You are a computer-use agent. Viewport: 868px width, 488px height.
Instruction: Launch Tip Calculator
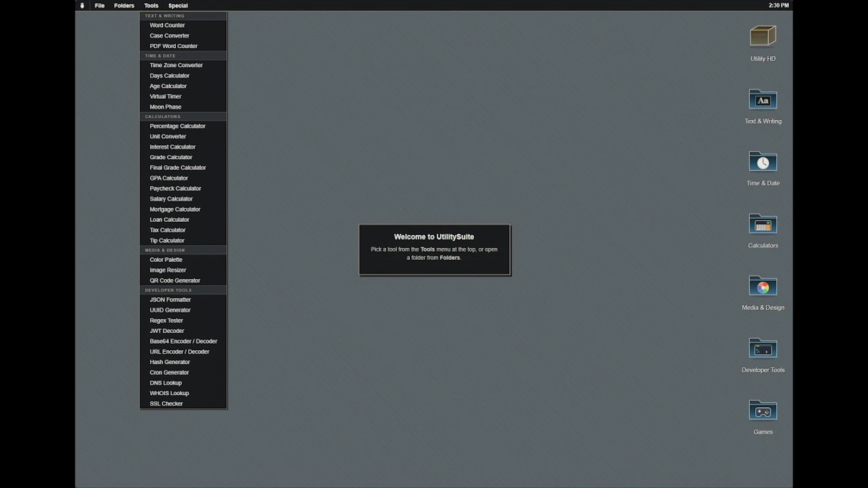(183, 241)
